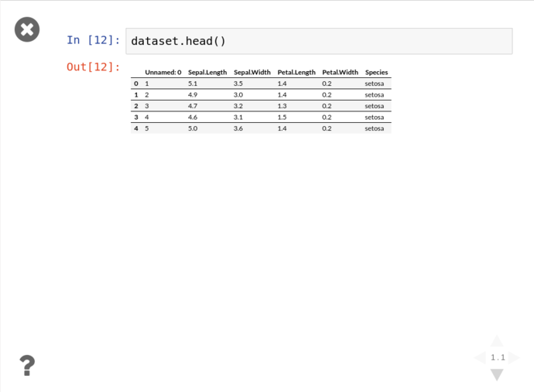The image size is (534, 392).
Task: Click the Sepal.Width column header
Action: pos(252,73)
